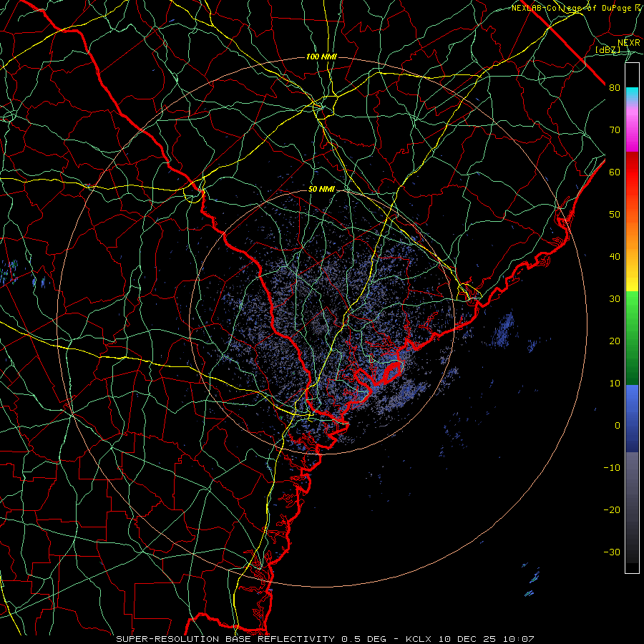Click the blue segment of the color bar
Screen dimensions: 644x644
(632, 418)
